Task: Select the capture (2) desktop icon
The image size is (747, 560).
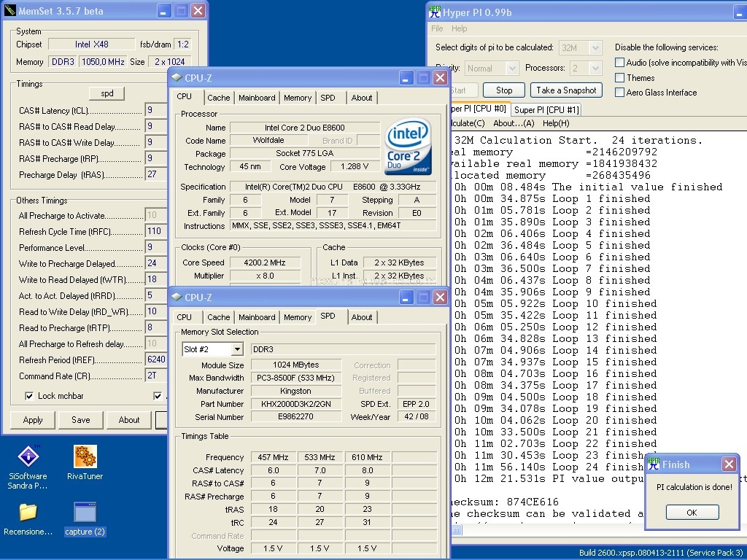Action: click(85, 519)
